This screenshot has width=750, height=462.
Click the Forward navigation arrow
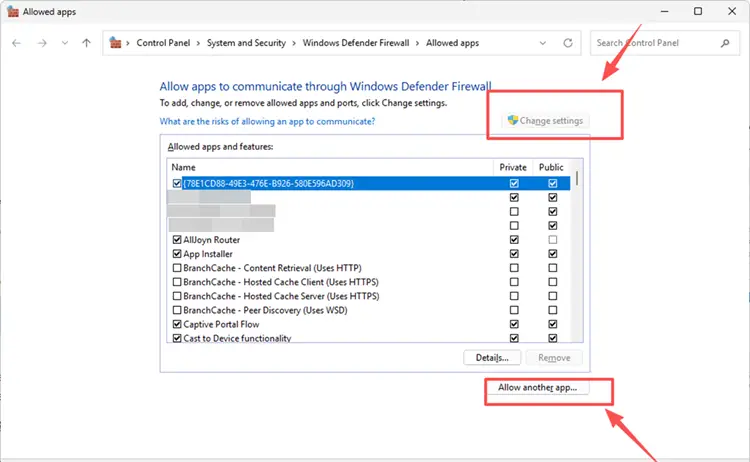tap(42, 43)
